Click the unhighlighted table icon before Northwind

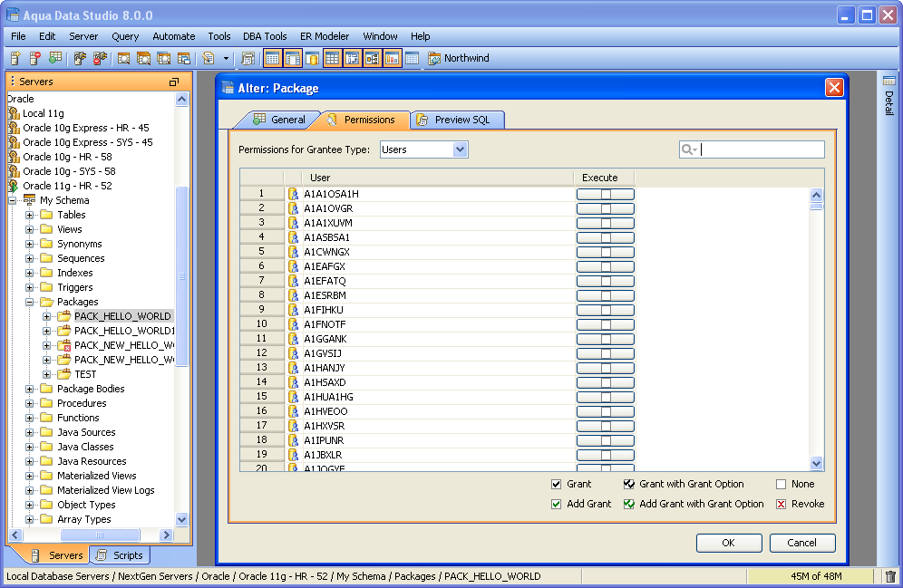click(412, 58)
